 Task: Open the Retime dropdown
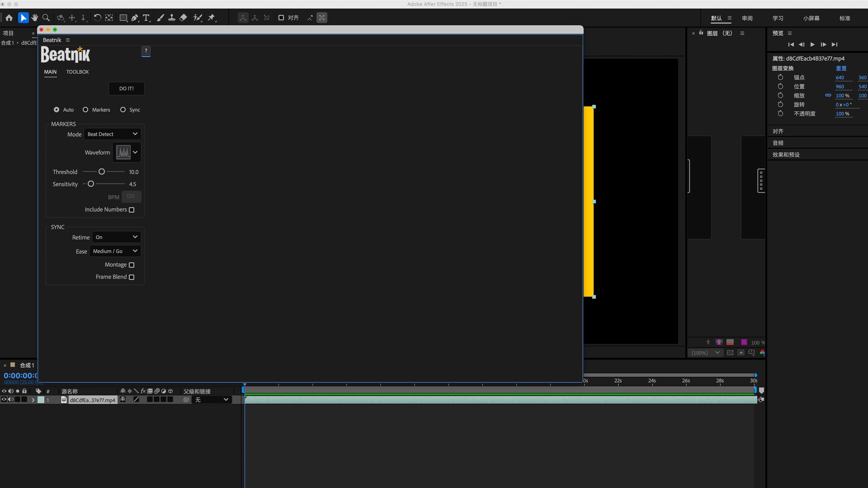117,237
